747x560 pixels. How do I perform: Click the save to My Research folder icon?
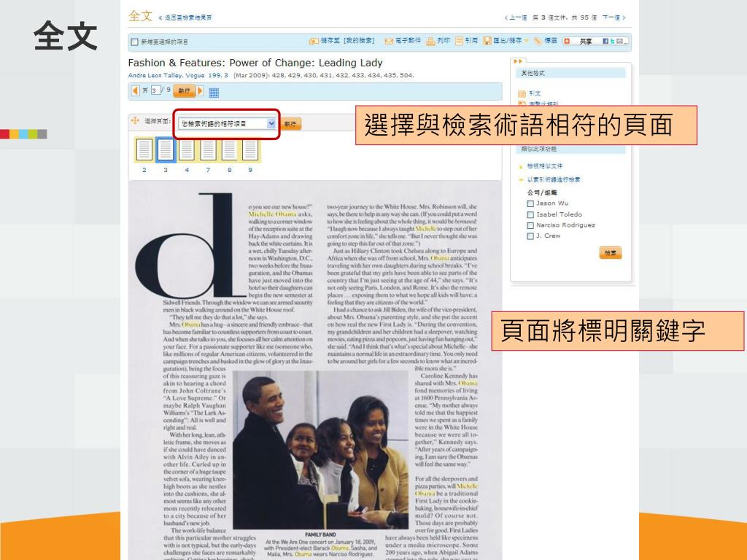pos(314,42)
